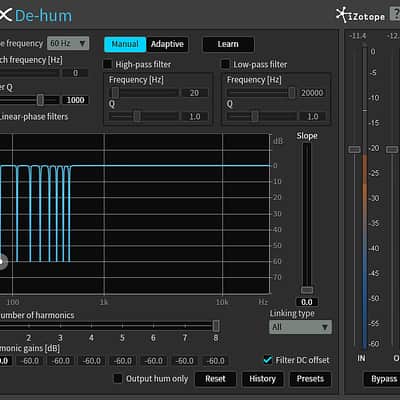The width and height of the screenshot is (400, 400).
Task: Click the RX logo beside De-hum
Action: 6,15
